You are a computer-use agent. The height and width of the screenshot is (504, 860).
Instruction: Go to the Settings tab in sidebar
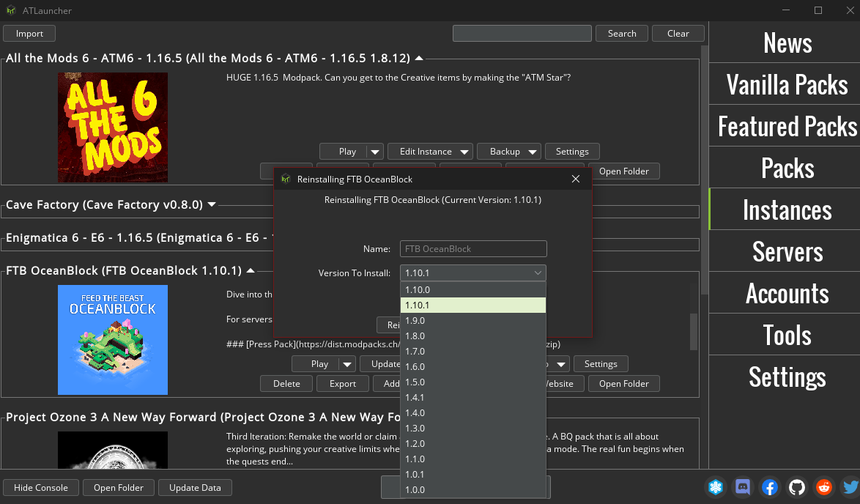pyautogui.click(x=785, y=377)
